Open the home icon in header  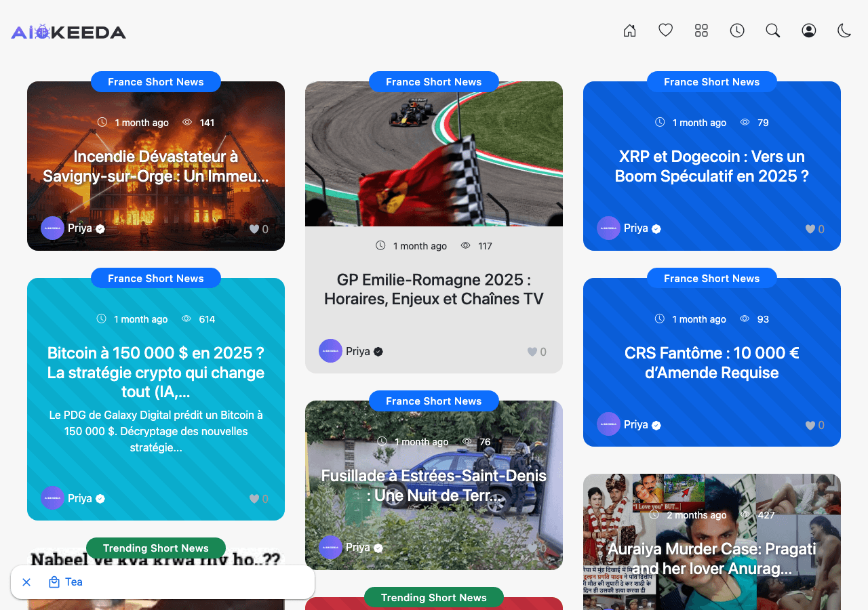pos(629,30)
